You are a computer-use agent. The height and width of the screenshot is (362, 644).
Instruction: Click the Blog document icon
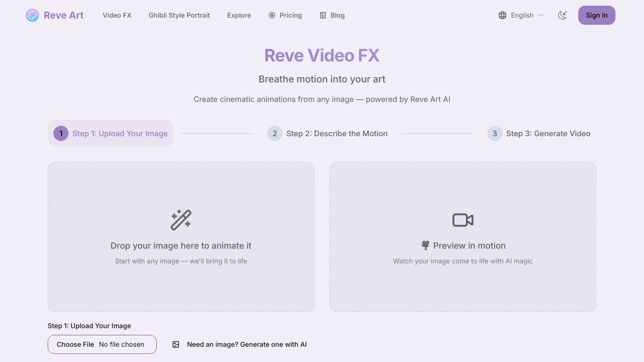click(323, 15)
